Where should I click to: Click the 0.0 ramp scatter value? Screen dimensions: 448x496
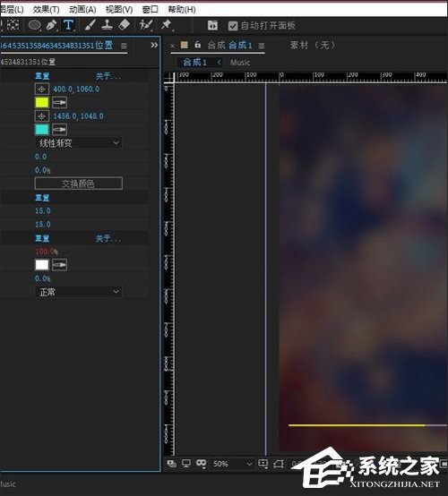(x=41, y=157)
